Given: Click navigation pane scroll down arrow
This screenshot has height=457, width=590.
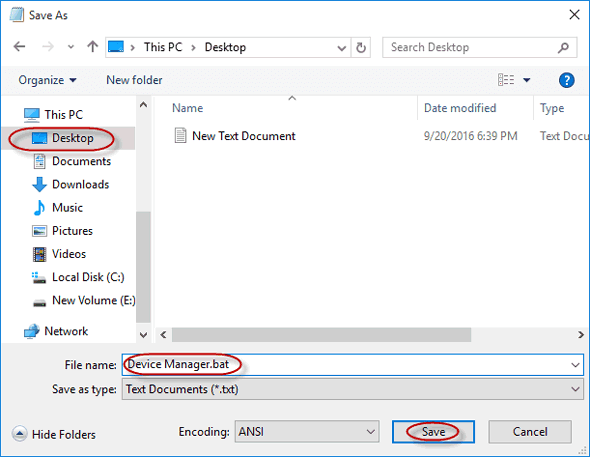Looking at the screenshot, I should pos(143,335).
